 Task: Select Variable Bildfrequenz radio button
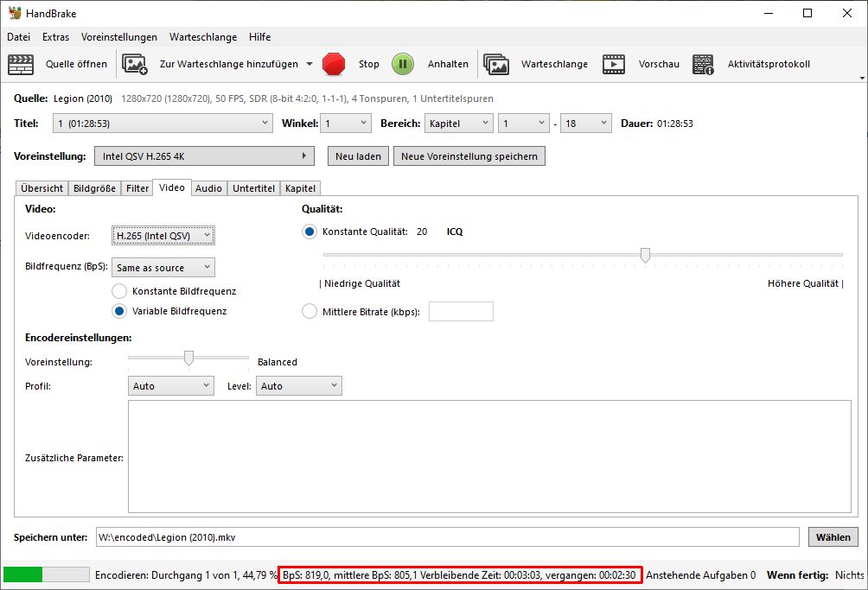point(119,311)
